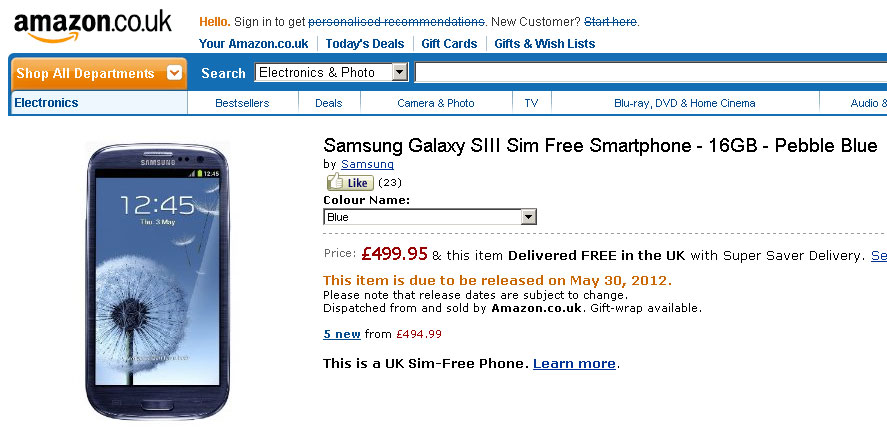Click the thumbs-up Like button
Screen dimensions: 887x435
tap(349, 183)
